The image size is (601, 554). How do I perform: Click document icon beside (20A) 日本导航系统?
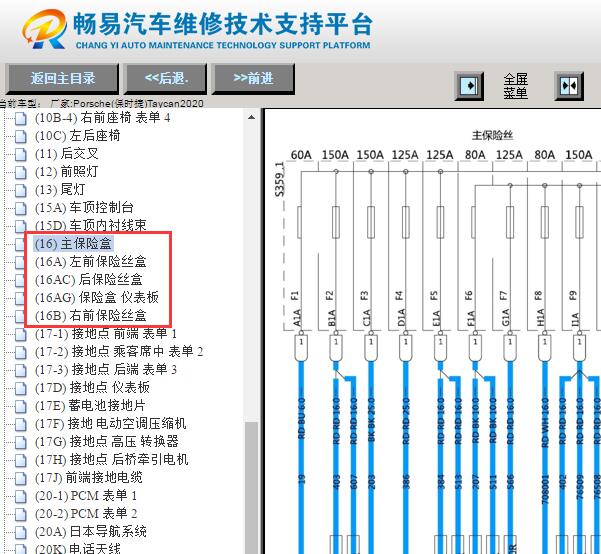(21, 533)
